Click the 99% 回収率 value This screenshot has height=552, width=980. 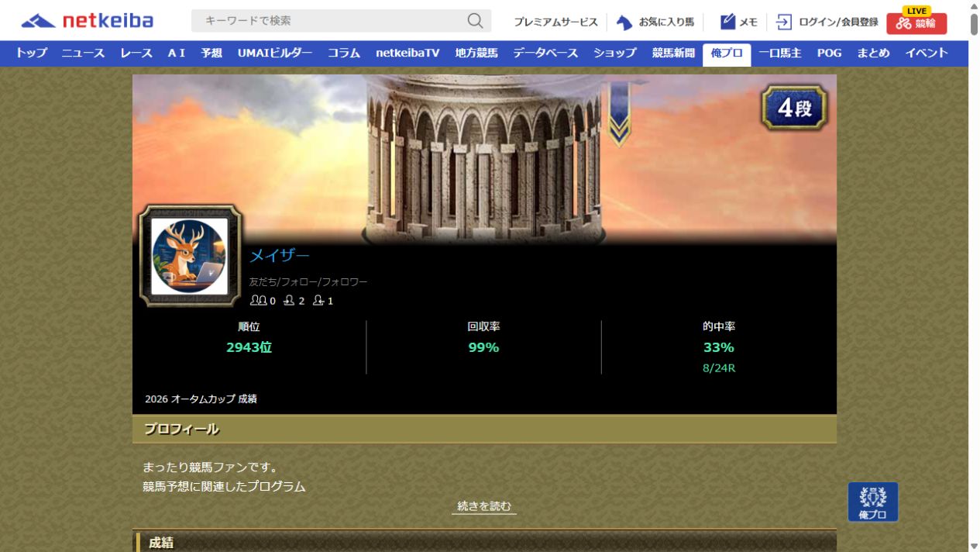tap(483, 347)
